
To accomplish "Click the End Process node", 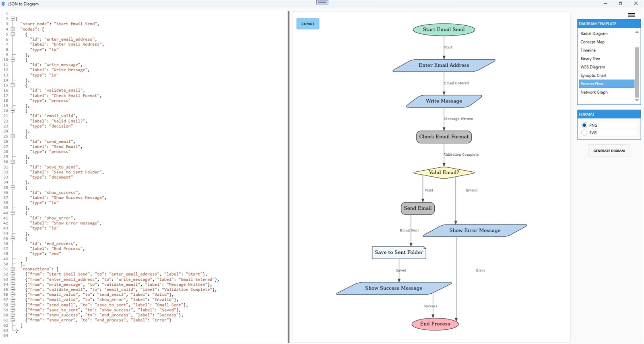I will pos(435,324).
